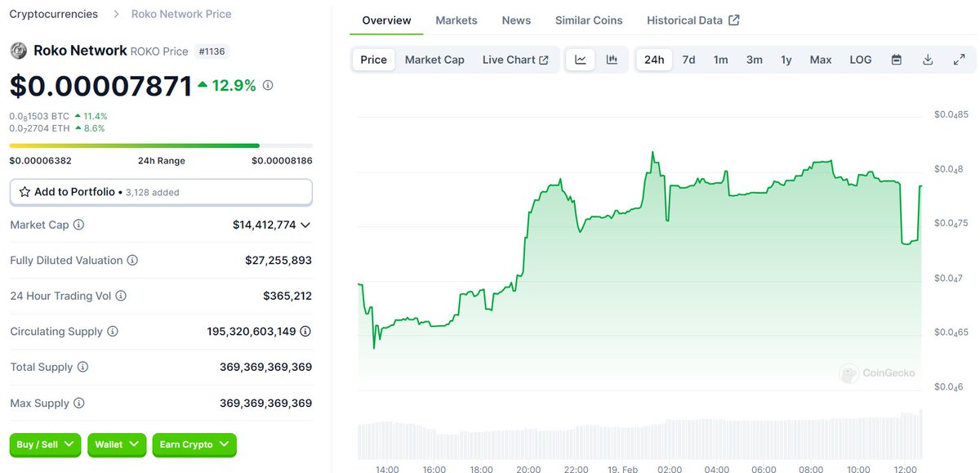
Task: Select the Max time range
Action: (821, 60)
